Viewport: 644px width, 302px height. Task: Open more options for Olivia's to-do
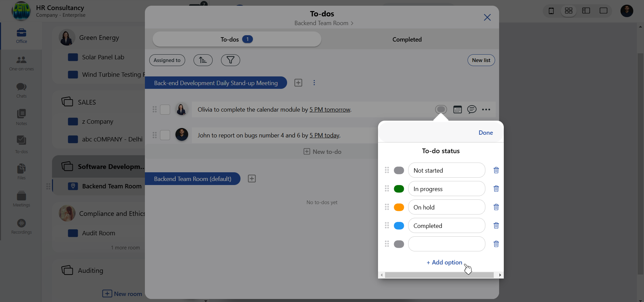[x=486, y=110]
